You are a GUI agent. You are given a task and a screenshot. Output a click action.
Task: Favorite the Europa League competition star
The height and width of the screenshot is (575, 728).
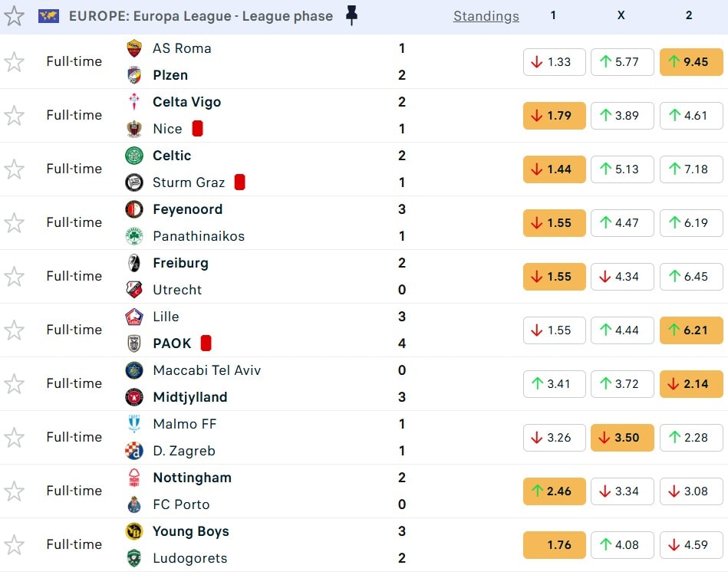coord(14,16)
